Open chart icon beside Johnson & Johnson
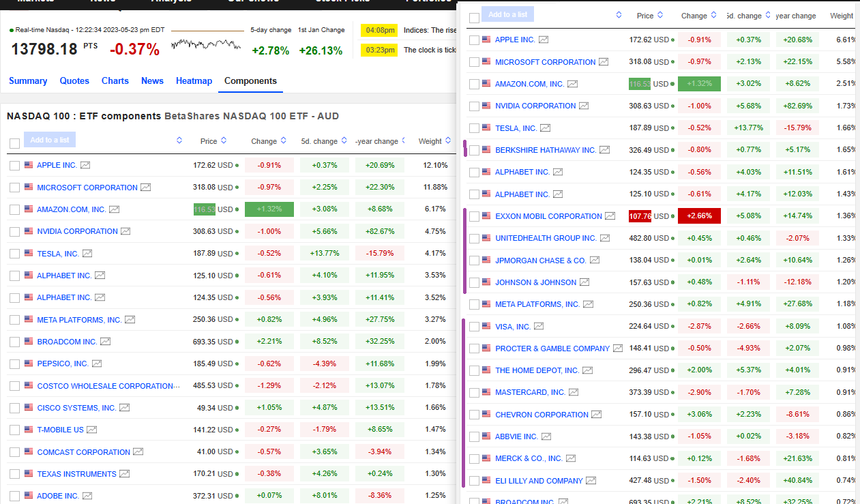Screen dimensions: 860x504 [584, 282]
